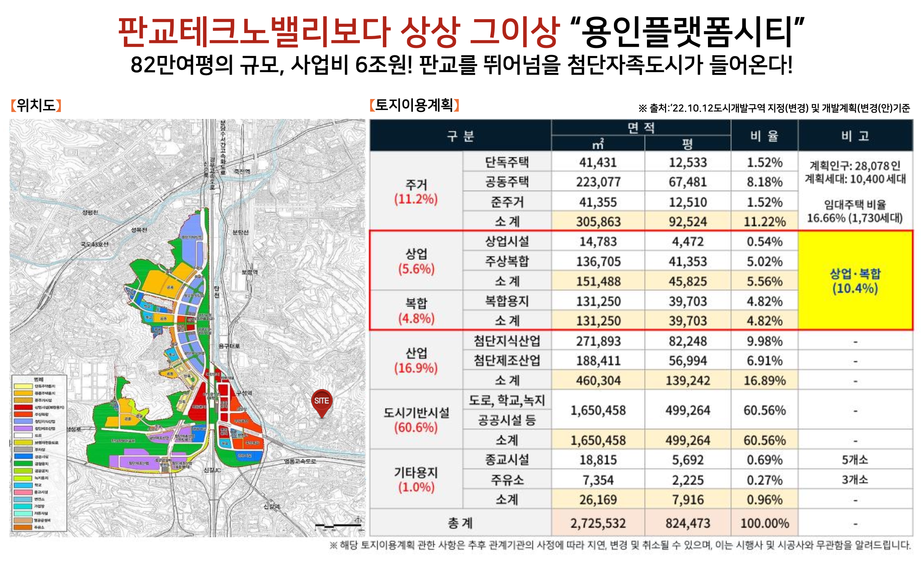Viewport: 924px width, 561px height.
Task: Click the 준주거 row label
Action: click(x=507, y=202)
